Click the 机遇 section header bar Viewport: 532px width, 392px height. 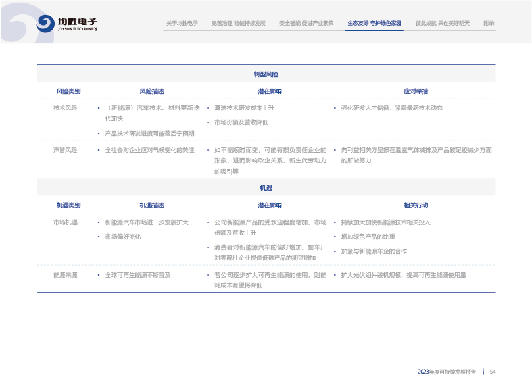[x=266, y=188]
